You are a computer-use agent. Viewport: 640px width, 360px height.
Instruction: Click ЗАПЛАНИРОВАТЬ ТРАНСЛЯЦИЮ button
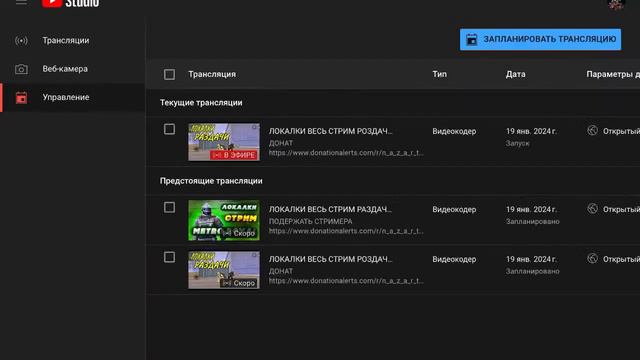click(540, 39)
